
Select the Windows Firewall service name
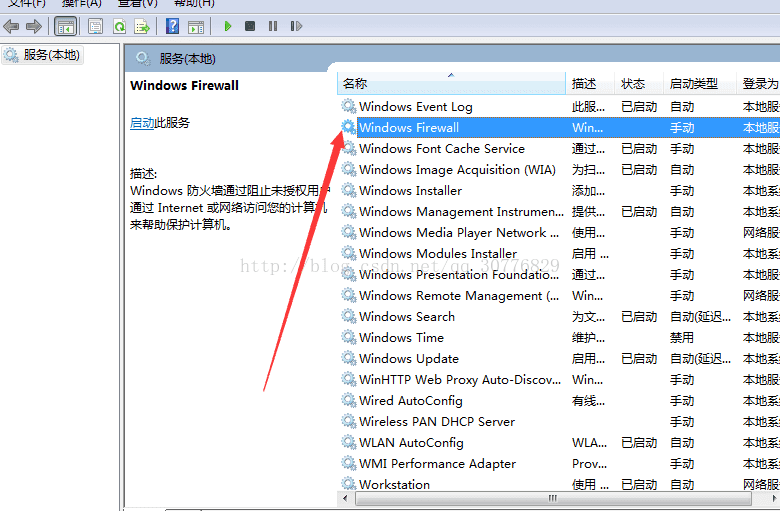click(409, 127)
